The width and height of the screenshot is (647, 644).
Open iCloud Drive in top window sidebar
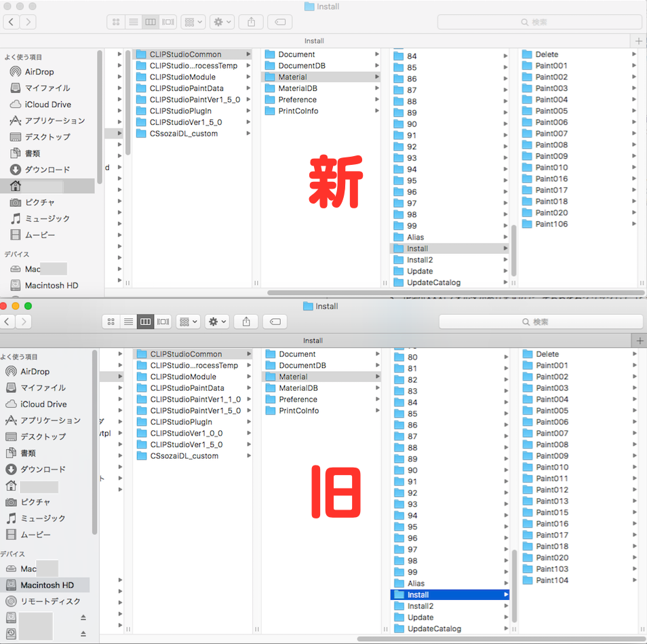pyautogui.click(x=48, y=105)
